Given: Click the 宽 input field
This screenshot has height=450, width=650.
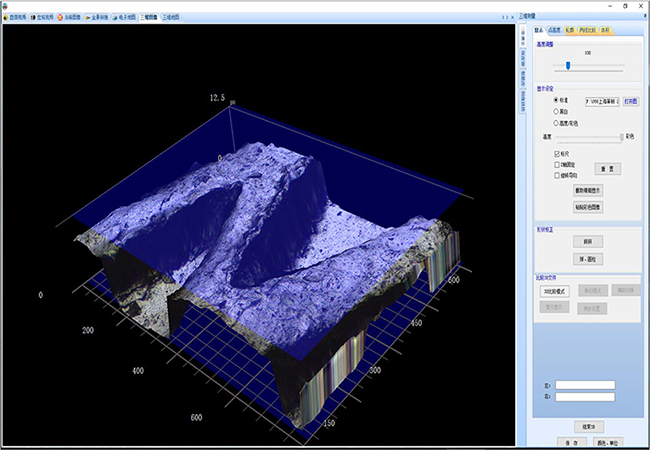Looking at the screenshot, I should (586, 384).
